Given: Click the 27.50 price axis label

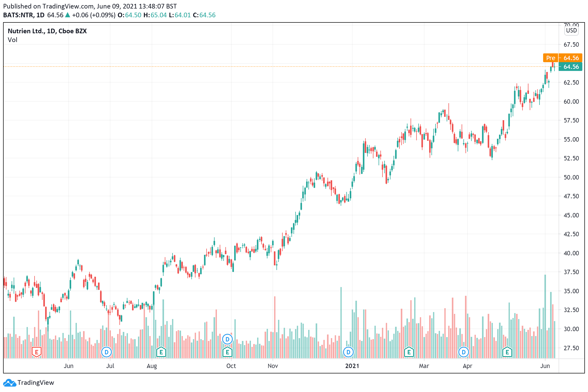Looking at the screenshot, I should coord(571,348).
